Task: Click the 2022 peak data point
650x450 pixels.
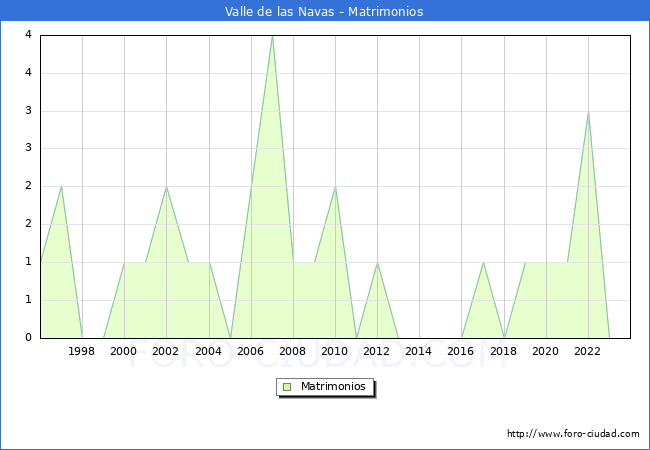Action: point(588,112)
